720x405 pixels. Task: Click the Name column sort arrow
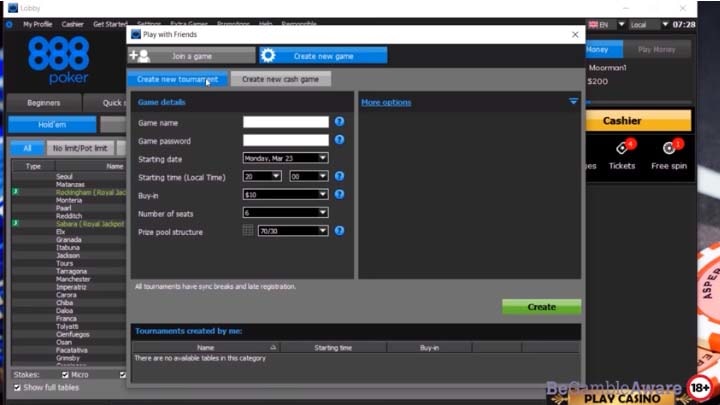coord(273,348)
